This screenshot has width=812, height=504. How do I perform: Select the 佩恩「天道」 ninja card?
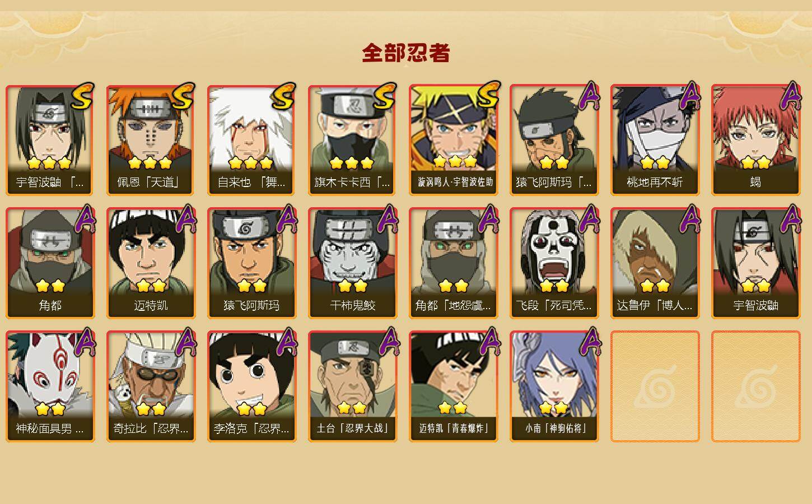tap(151, 140)
